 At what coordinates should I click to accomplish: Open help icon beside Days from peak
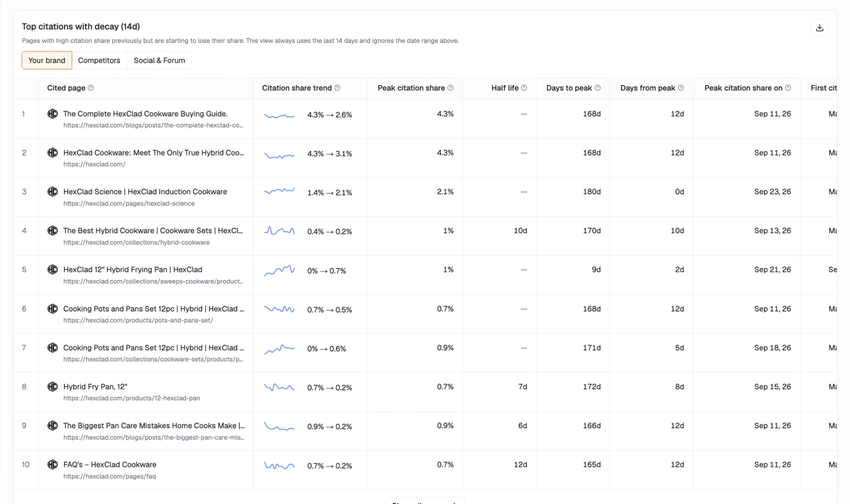[681, 88]
